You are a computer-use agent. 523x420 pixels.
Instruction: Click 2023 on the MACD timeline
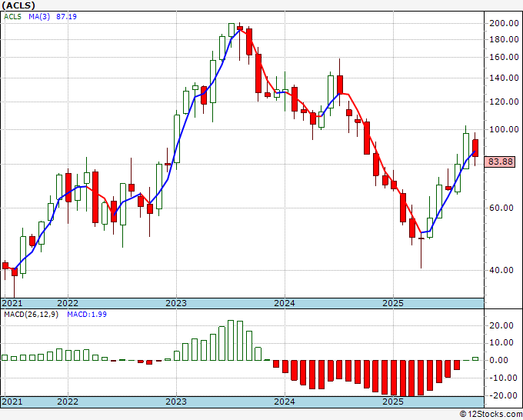pos(176,402)
